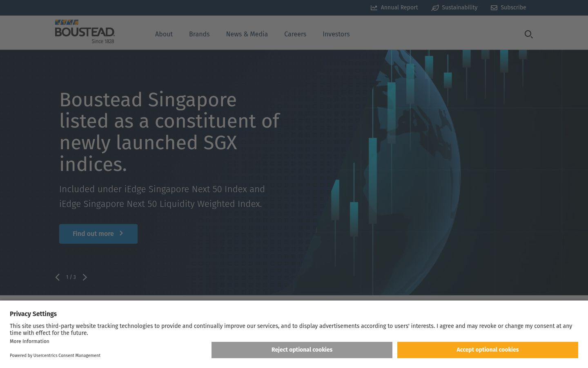Open More Information on privacy settings
Image resolution: width=588 pixels, height=368 pixels.
[x=29, y=341]
